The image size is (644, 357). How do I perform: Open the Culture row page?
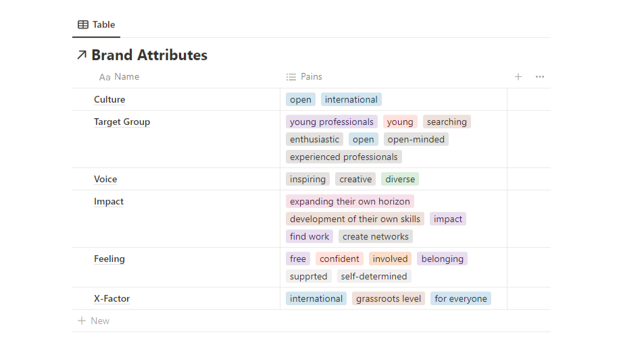[109, 100]
